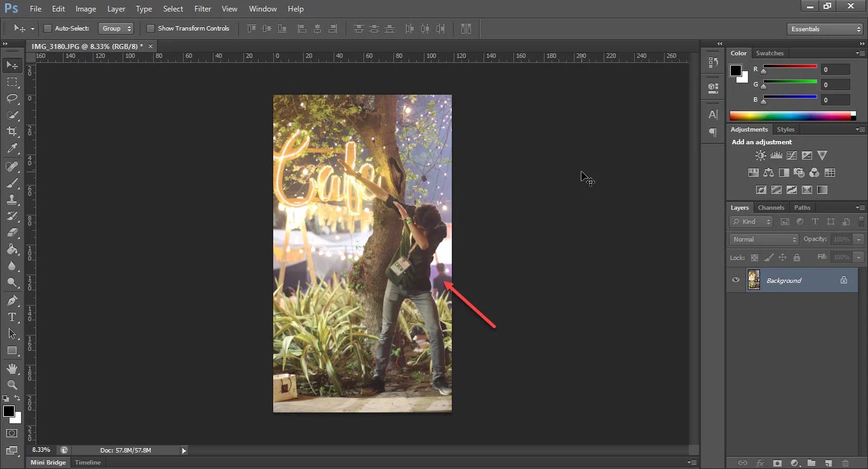Viewport: 868px width, 469px height.
Task: Open the layer blending mode dropdown
Action: pos(763,239)
